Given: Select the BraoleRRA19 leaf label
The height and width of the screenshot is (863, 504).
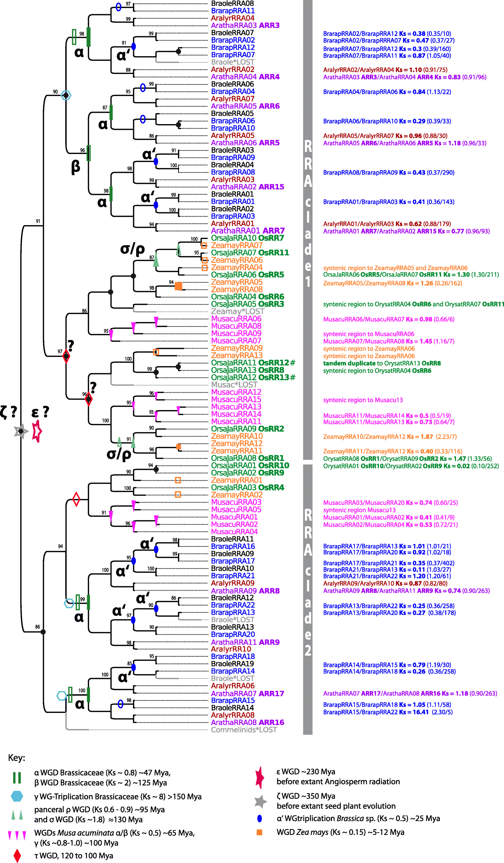Looking at the screenshot, I should 232,664.
